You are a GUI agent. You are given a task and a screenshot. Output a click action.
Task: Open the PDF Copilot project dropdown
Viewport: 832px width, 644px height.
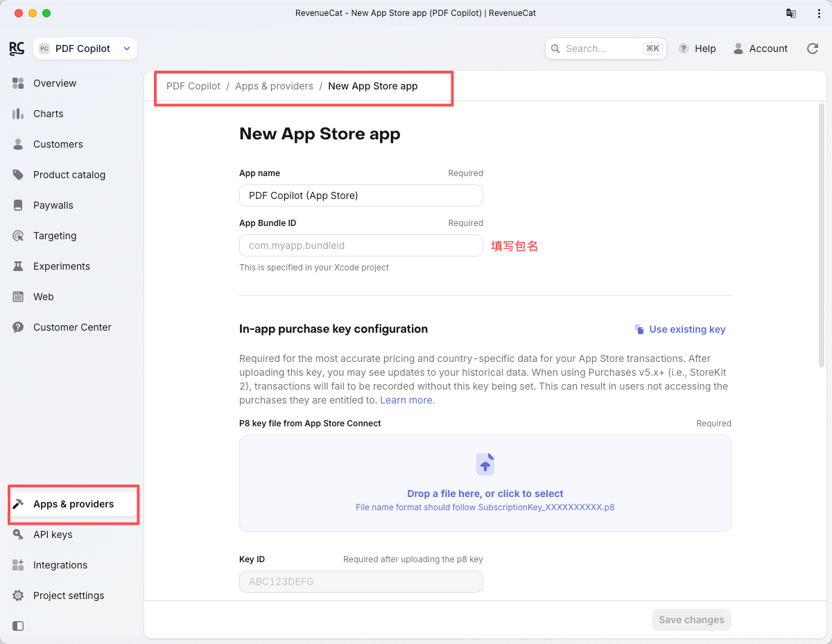click(x=85, y=49)
